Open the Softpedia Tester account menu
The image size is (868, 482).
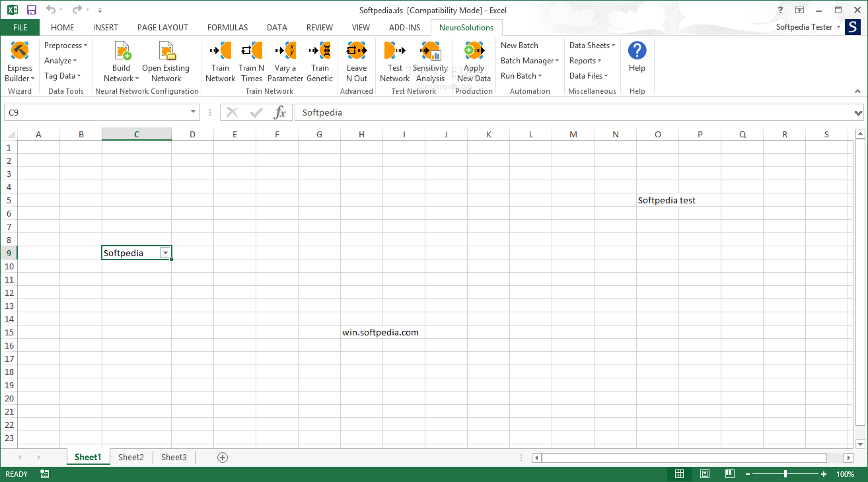pyautogui.click(x=809, y=27)
